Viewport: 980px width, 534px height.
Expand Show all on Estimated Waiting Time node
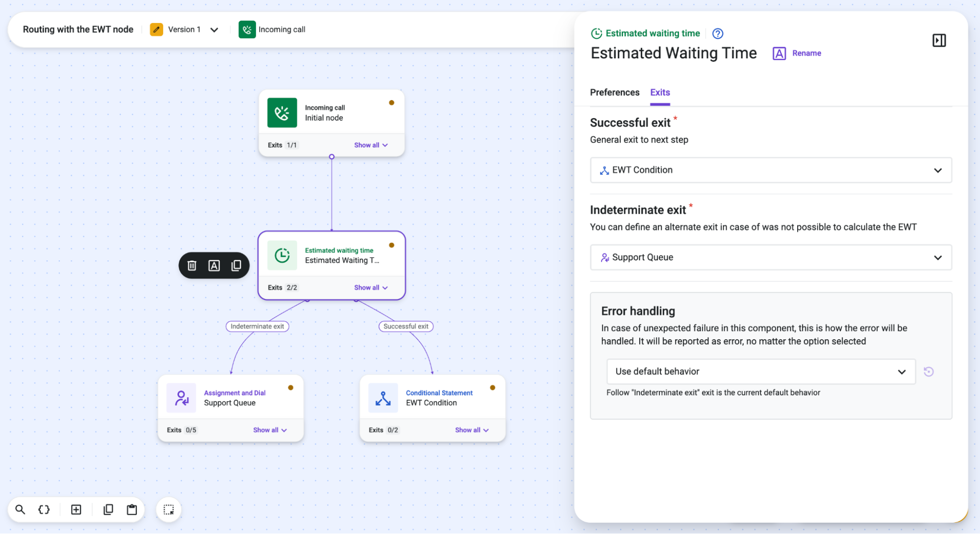[371, 288]
